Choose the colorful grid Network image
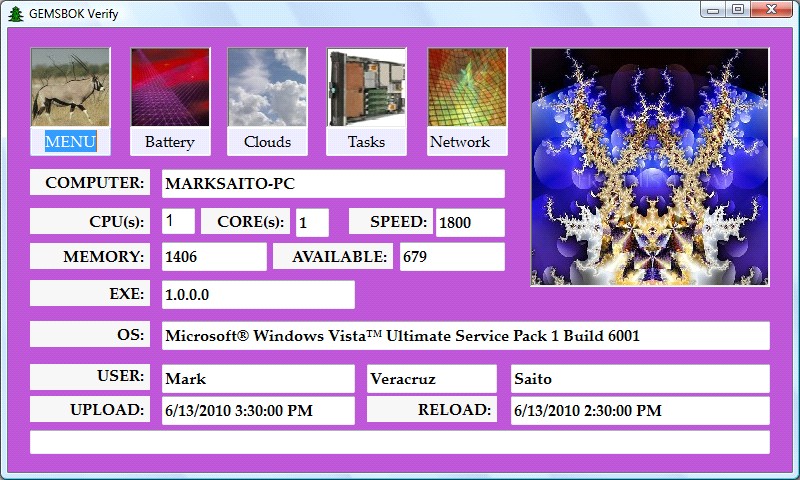 coord(467,87)
